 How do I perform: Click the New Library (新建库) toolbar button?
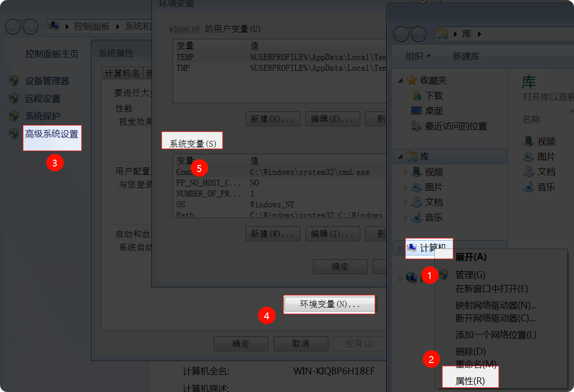(x=466, y=56)
